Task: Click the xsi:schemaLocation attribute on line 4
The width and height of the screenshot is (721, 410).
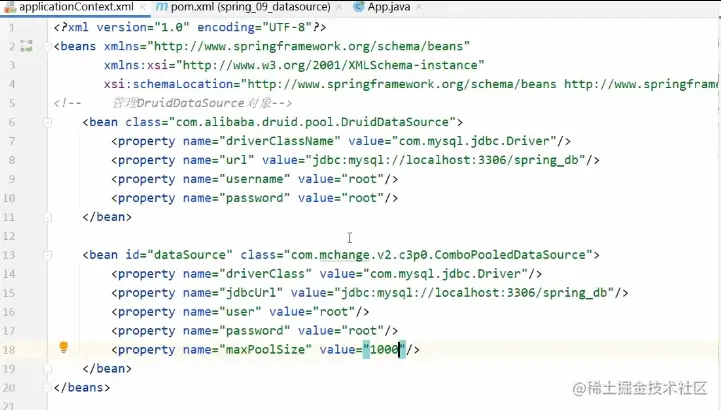Action: (410, 84)
